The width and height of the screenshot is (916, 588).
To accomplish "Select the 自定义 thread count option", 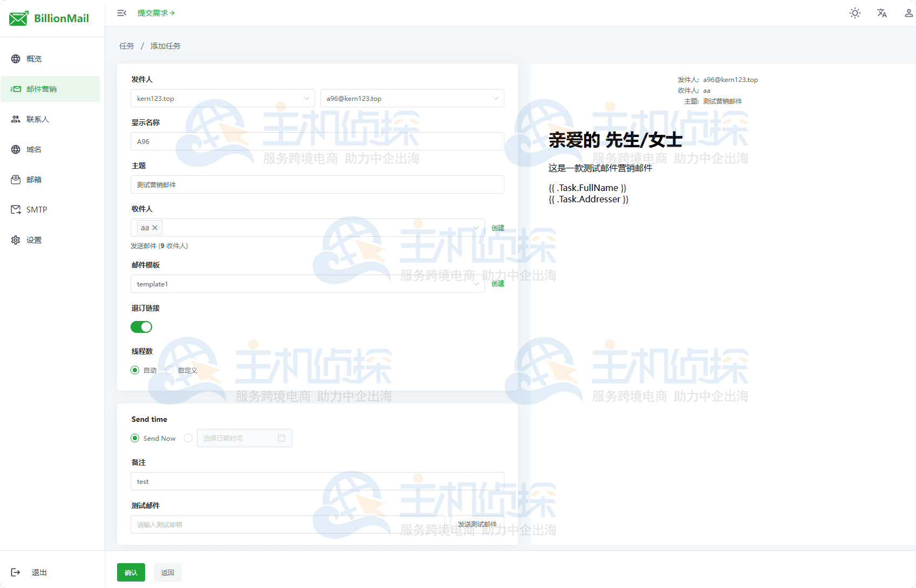I will 170,370.
